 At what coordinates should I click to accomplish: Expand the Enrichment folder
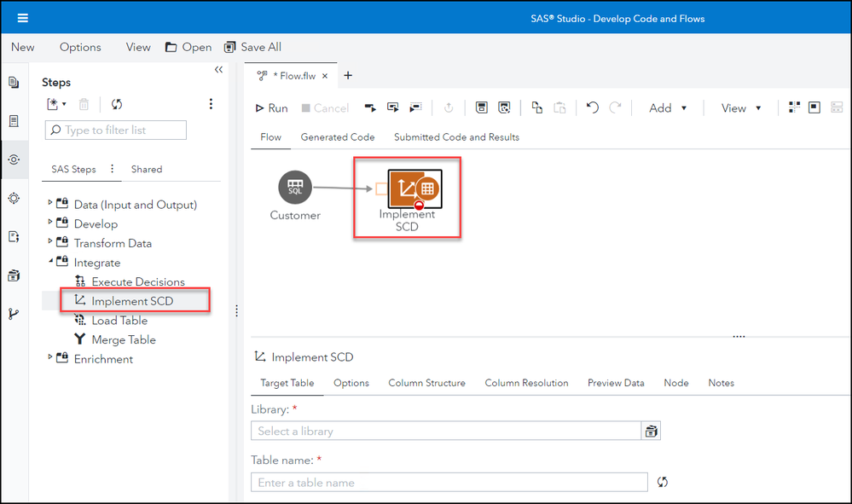[50, 356]
